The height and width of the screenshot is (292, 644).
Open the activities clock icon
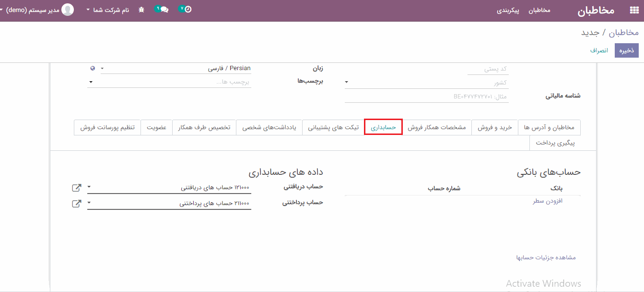[187, 9]
